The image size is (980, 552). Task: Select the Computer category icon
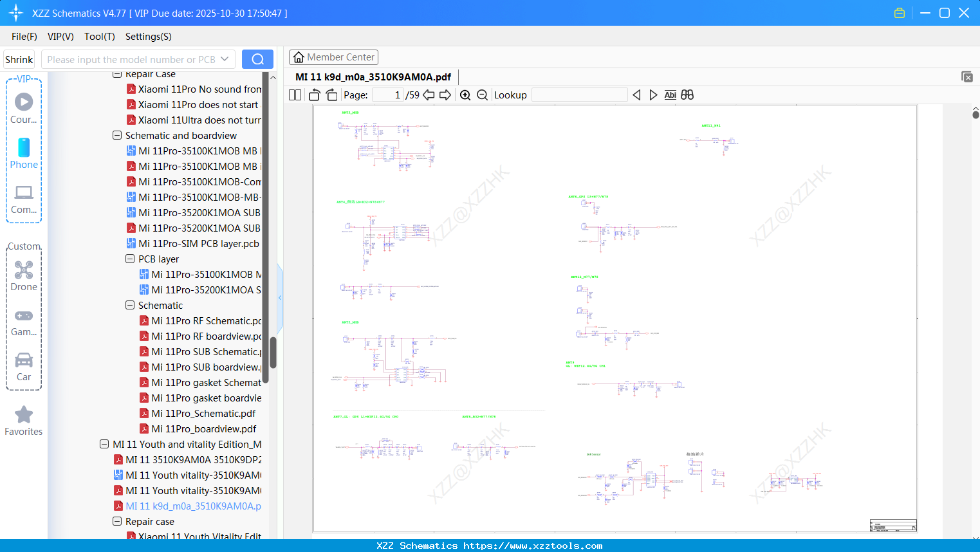click(24, 192)
